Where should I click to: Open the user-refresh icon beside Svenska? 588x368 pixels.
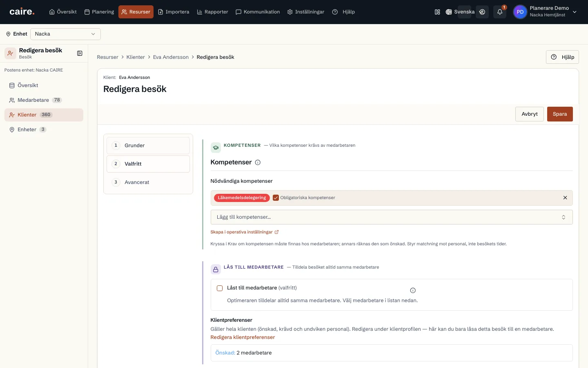click(482, 12)
